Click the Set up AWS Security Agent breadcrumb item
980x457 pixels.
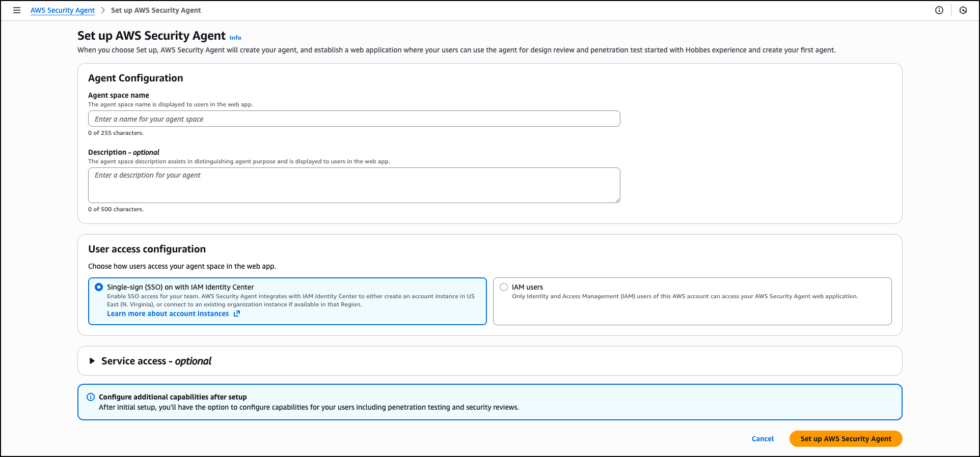point(156,10)
